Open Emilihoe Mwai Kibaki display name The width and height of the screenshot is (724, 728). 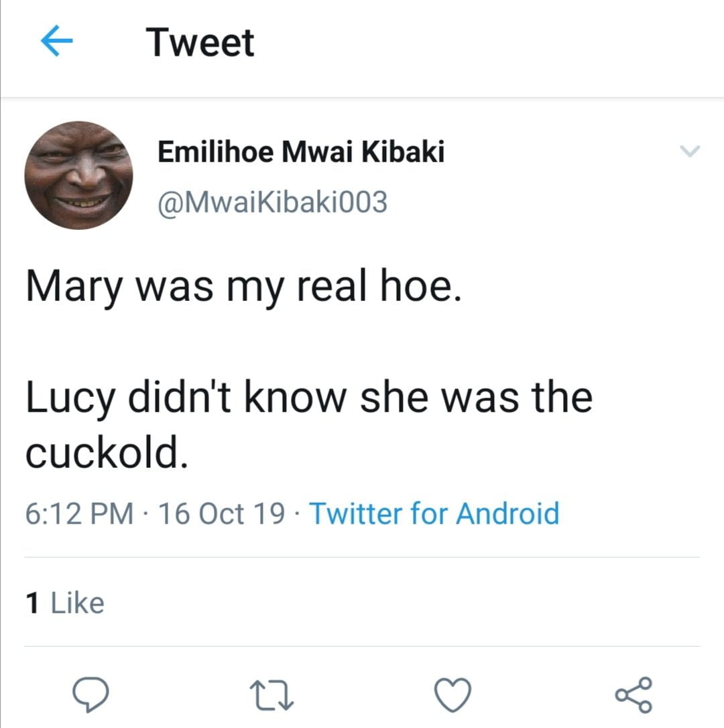tap(301, 153)
